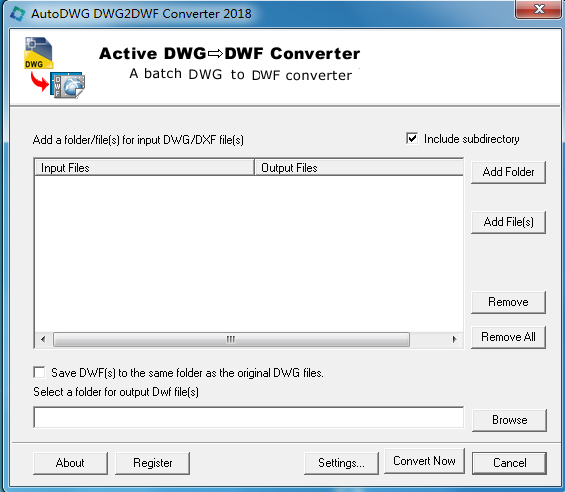Close the DWG2DWF Converter window
The width and height of the screenshot is (565, 492).
(539, 9)
